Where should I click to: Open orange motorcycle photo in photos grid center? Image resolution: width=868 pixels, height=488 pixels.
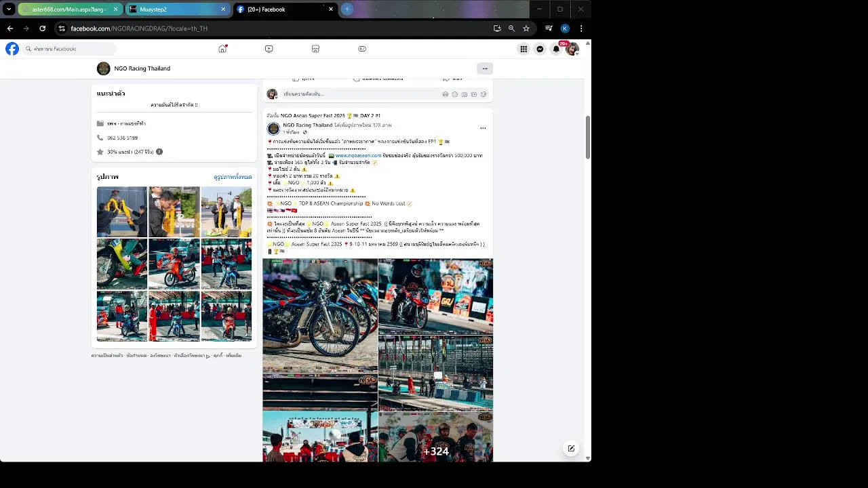pyautogui.click(x=174, y=264)
